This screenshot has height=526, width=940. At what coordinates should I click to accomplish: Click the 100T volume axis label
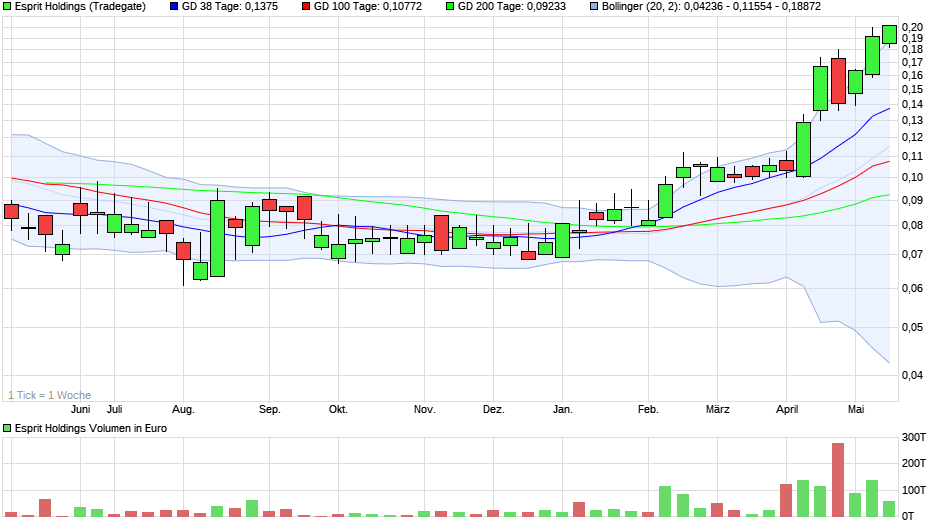(x=914, y=490)
